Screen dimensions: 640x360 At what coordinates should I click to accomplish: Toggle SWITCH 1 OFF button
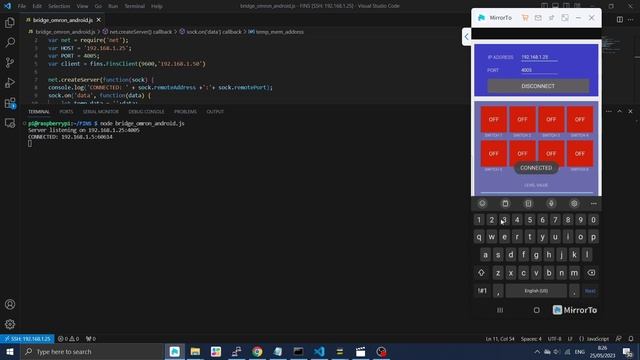(x=493, y=120)
